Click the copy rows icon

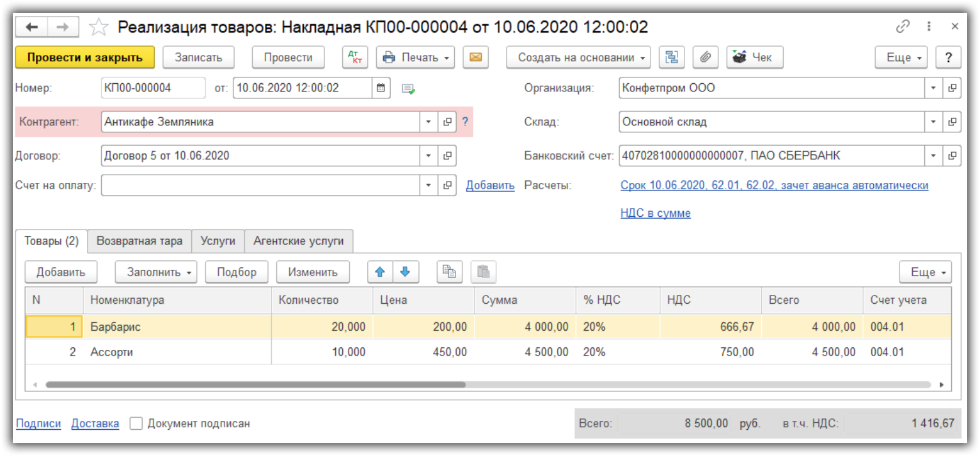click(450, 272)
